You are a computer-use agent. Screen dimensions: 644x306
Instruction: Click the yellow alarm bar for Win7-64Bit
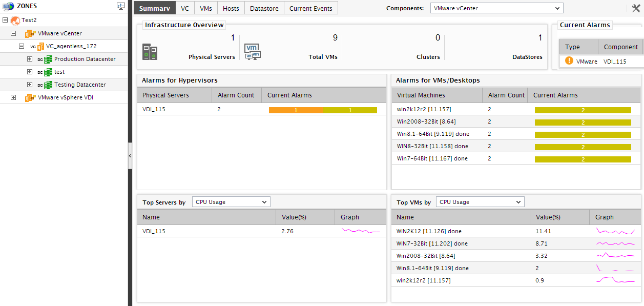click(x=583, y=159)
